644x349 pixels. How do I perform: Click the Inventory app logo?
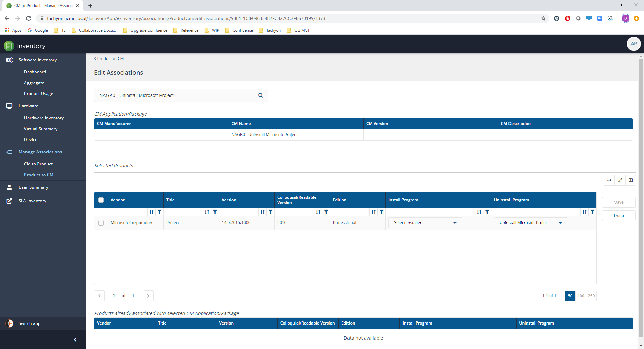click(x=9, y=46)
